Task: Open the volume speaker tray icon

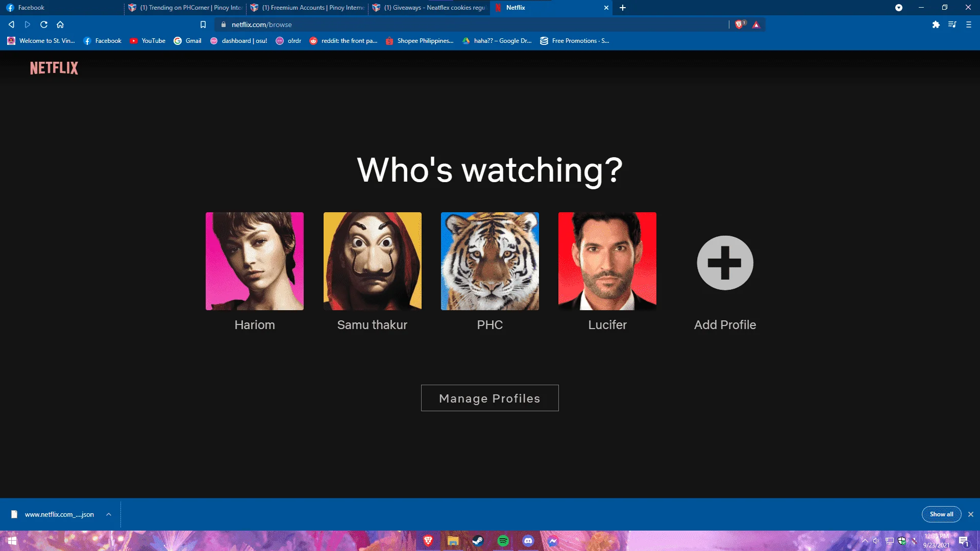Action: click(x=876, y=541)
